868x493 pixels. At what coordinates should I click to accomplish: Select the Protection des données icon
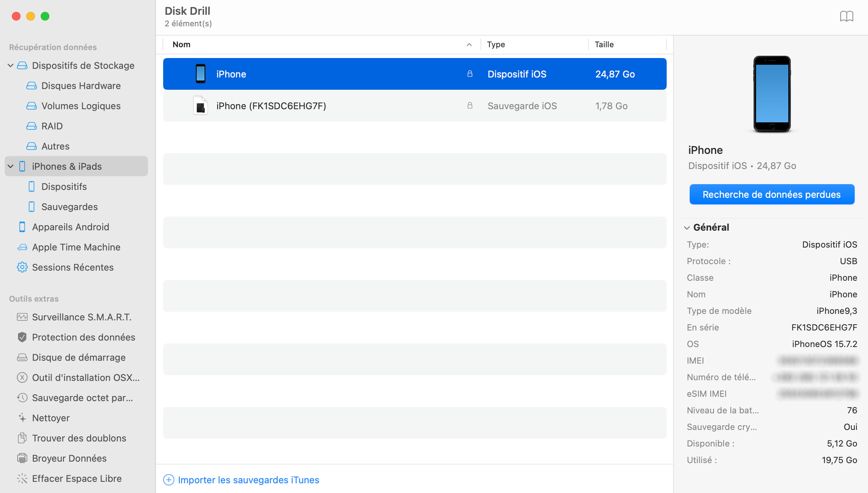click(22, 337)
